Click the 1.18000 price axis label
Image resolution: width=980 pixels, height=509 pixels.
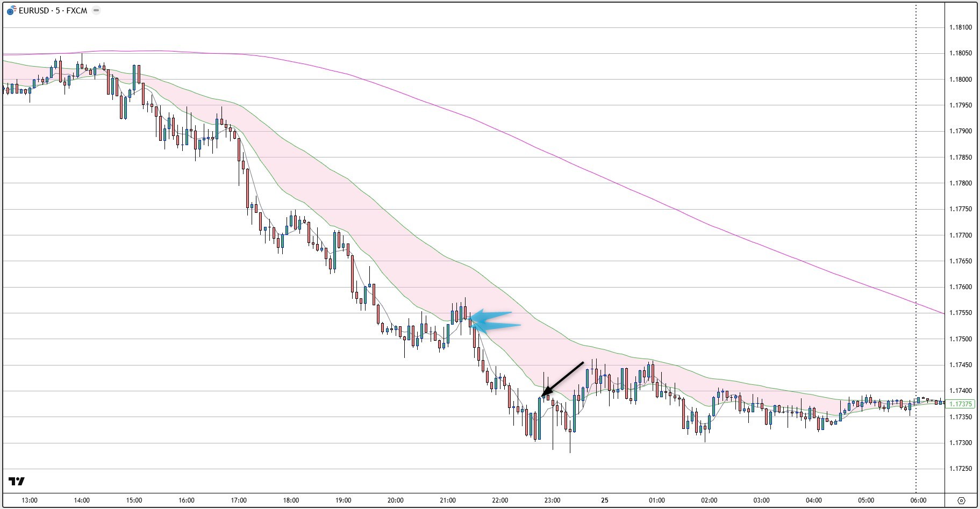961,80
